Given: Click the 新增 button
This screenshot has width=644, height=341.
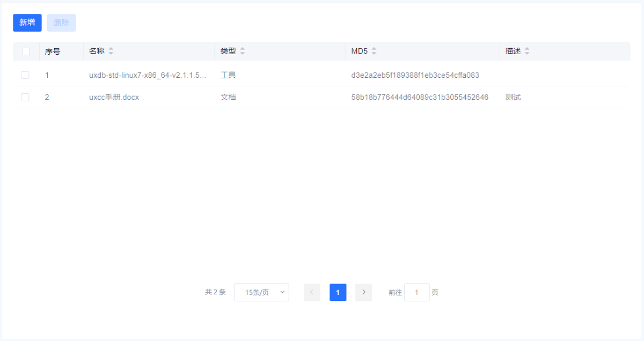Looking at the screenshot, I should pos(27,23).
